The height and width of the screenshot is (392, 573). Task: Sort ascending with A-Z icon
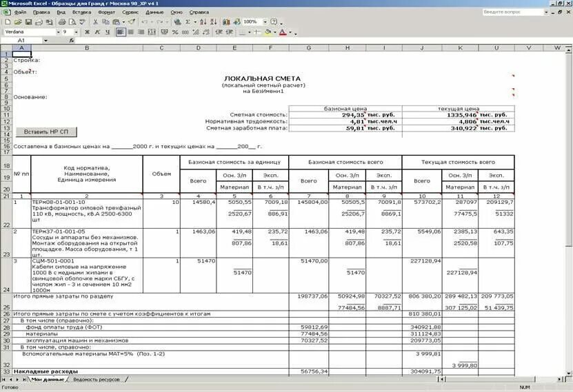click(x=203, y=22)
